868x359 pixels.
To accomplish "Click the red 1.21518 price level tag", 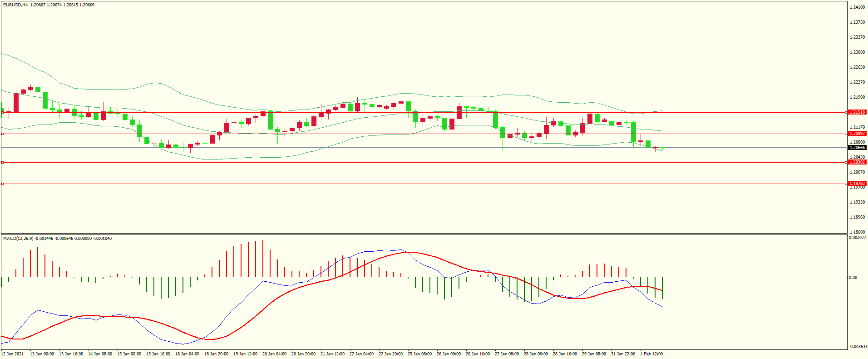I will click(857, 112).
